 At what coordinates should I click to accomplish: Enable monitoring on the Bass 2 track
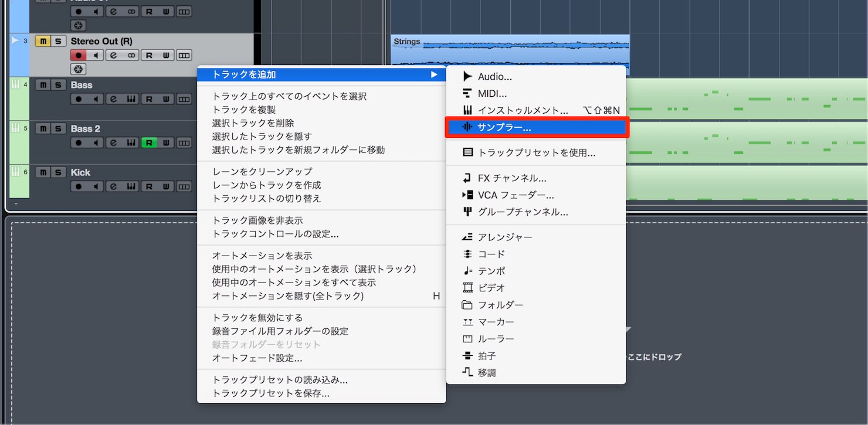96,142
